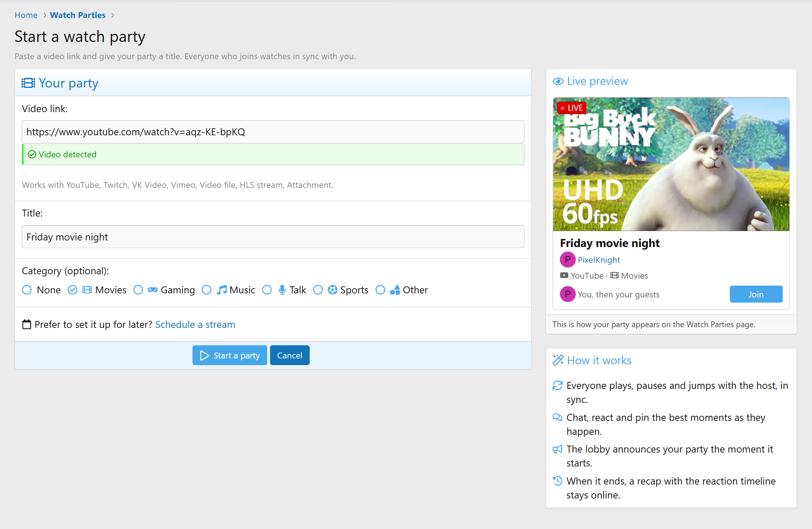The height and width of the screenshot is (529, 812).
Task: Focus the Title input field
Action: tap(273, 237)
